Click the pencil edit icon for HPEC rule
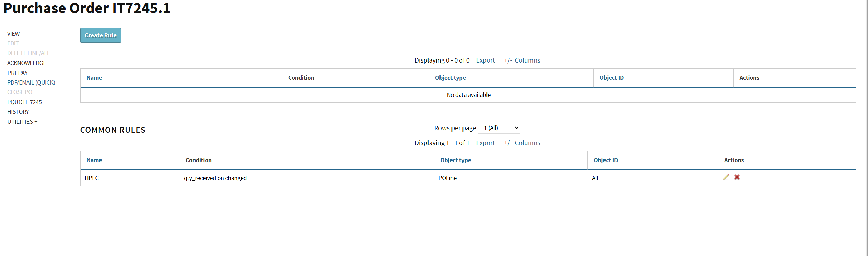The height and width of the screenshot is (256, 868). coord(726,177)
